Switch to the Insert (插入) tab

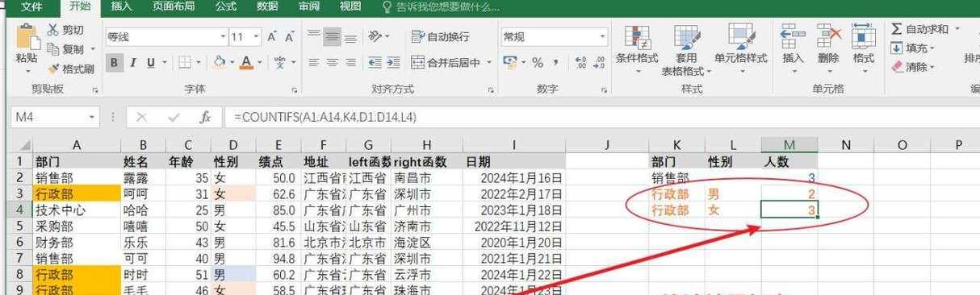[121, 6]
